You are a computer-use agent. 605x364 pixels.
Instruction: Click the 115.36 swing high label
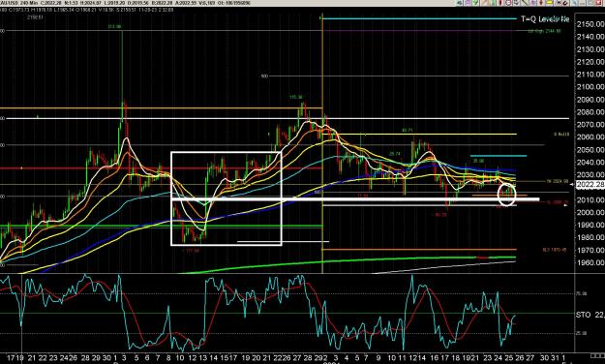[x=295, y=97]
